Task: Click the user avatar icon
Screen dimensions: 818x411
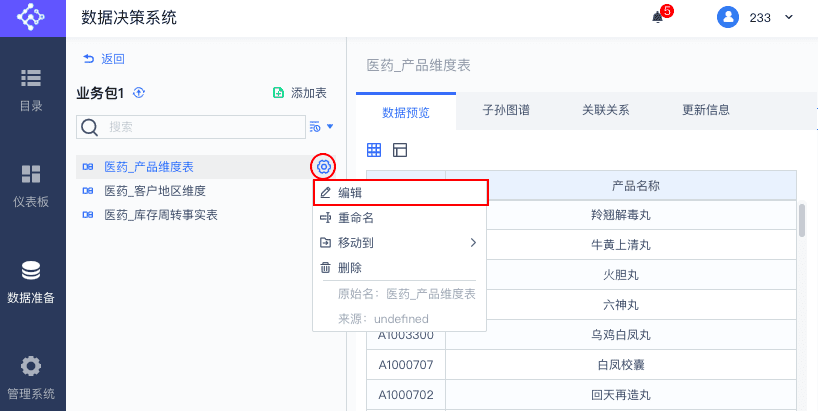Action: (728, 17)
